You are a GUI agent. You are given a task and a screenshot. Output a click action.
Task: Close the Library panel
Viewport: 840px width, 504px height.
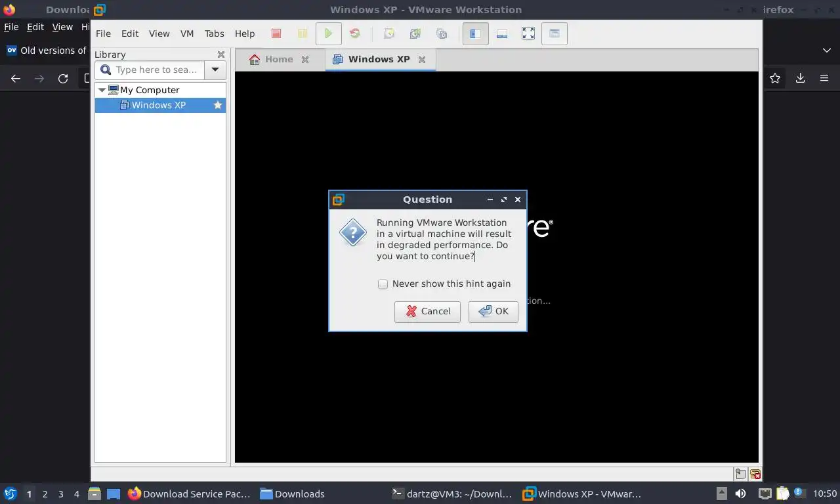(x=221, y=54)
